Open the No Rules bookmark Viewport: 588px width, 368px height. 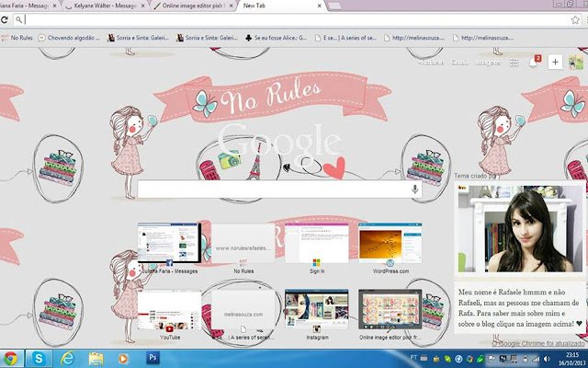(17, 38)
